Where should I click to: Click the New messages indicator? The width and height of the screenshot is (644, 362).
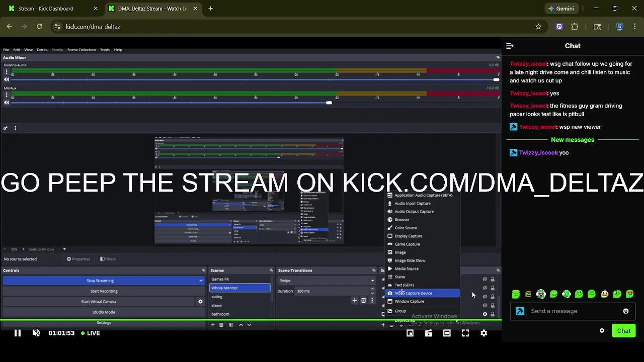(573, 140)
